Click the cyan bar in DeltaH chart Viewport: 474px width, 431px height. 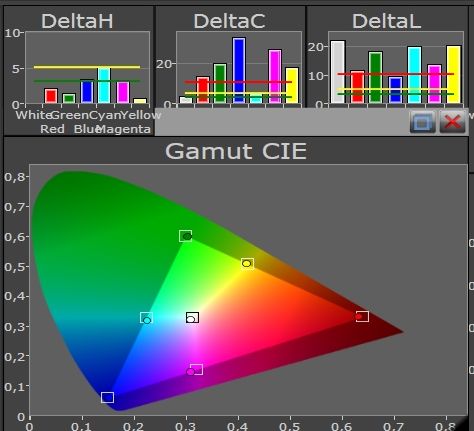coord(104,85)
